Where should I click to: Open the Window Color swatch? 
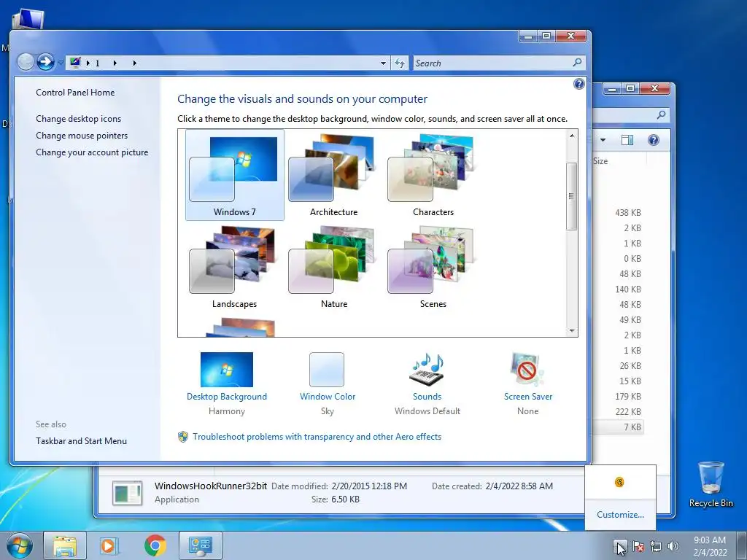click(327, 370)
